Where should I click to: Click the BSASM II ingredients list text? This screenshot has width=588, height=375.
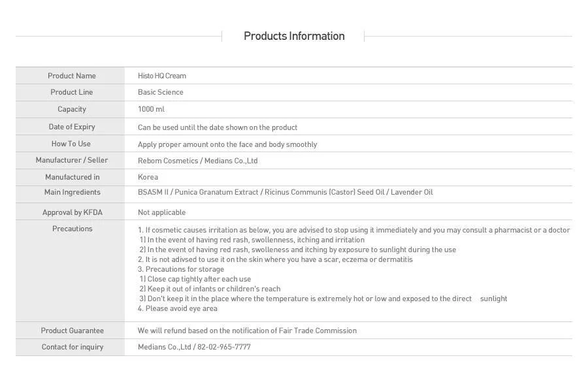[x=285, y=192]
